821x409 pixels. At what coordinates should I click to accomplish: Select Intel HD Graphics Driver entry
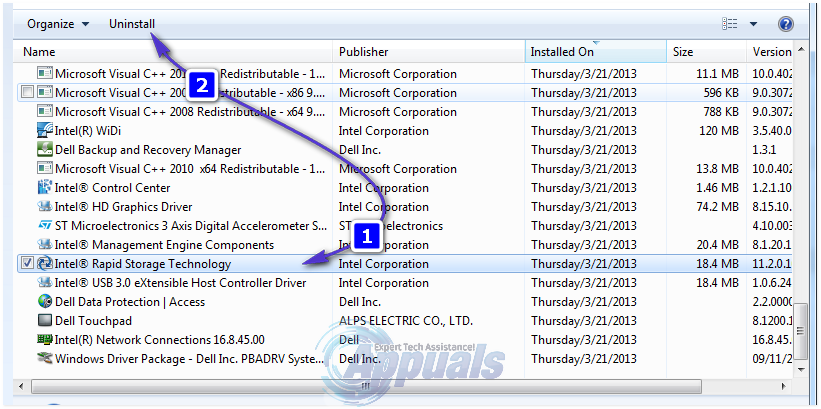pyautogui.click(x=124, y=207)
